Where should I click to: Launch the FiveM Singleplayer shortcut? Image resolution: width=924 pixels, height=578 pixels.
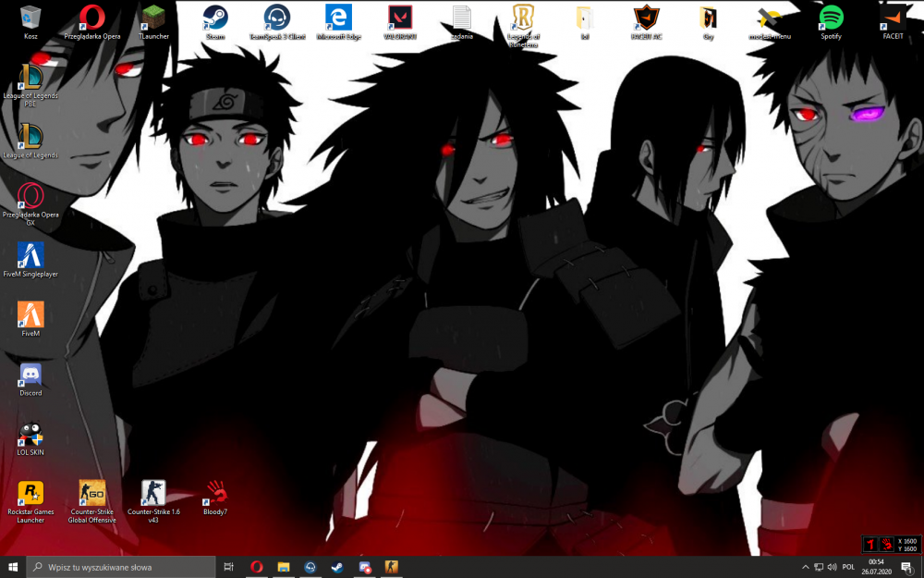click(x=30, y=260)
